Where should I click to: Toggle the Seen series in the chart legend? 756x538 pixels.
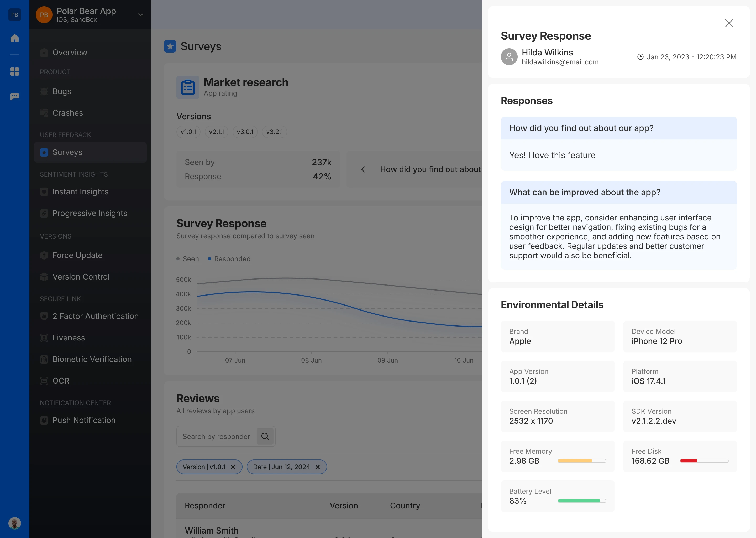pos(188,259)
